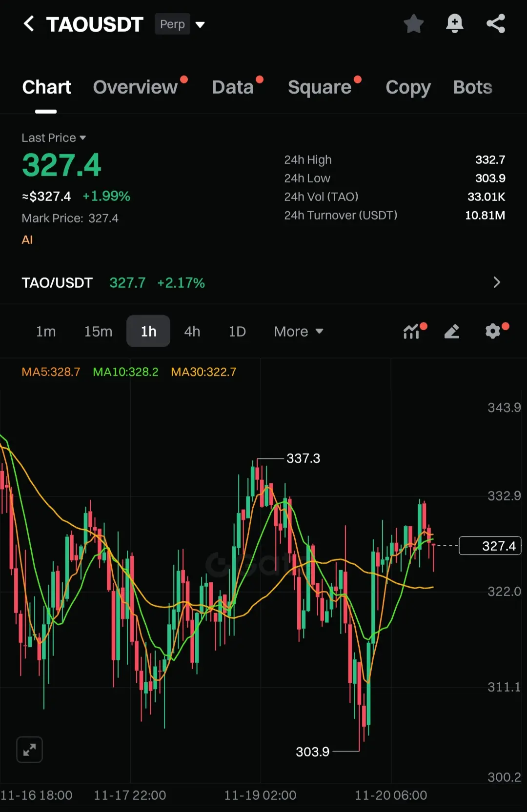Switch to the Overview tab
527x812 pixels.
(135, 87)
